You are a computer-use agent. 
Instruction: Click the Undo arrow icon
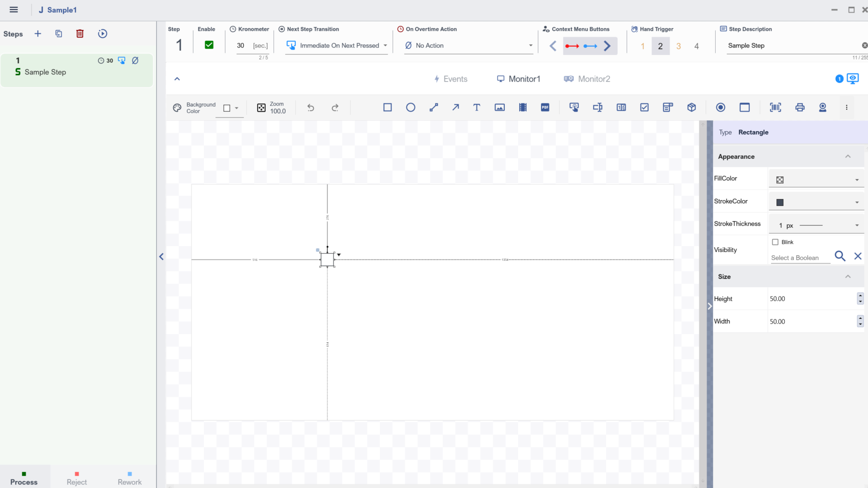(x=311, y=108)
